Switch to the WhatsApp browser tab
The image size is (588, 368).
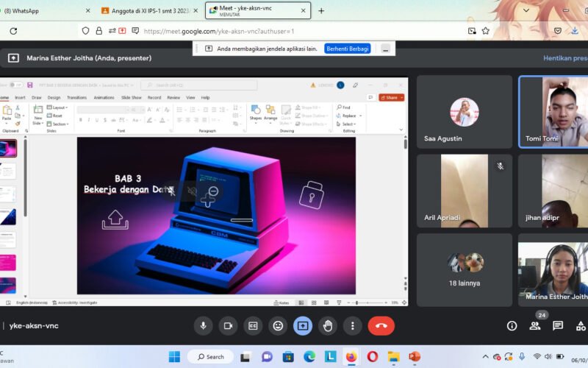(44, 10)
